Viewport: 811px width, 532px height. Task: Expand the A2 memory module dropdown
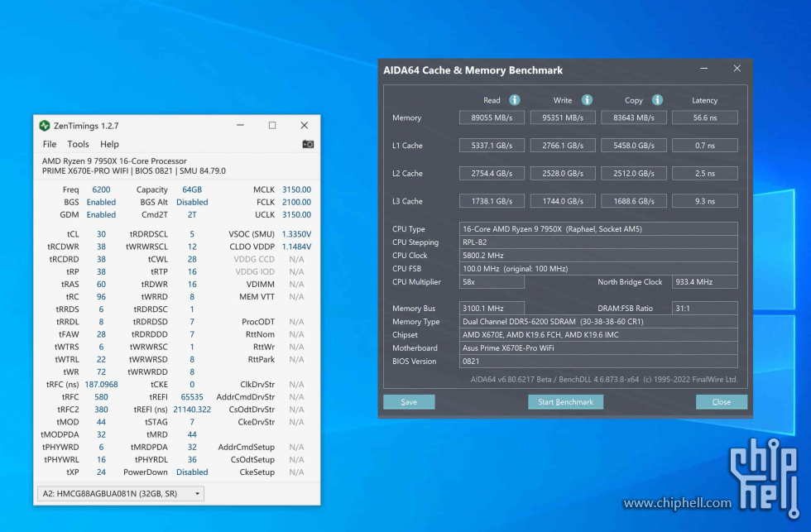click(x=121, y=494)
